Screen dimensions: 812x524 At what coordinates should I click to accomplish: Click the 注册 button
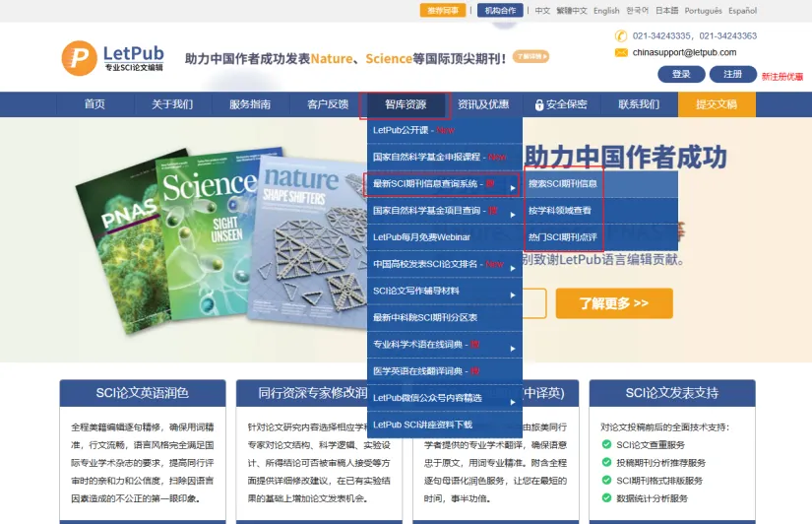(x=732, y=74)
